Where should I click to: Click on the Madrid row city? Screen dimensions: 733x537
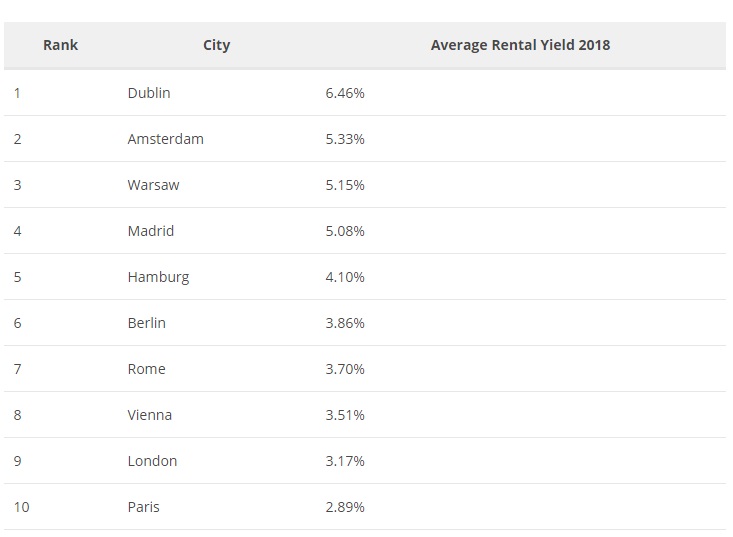[151, 231]
